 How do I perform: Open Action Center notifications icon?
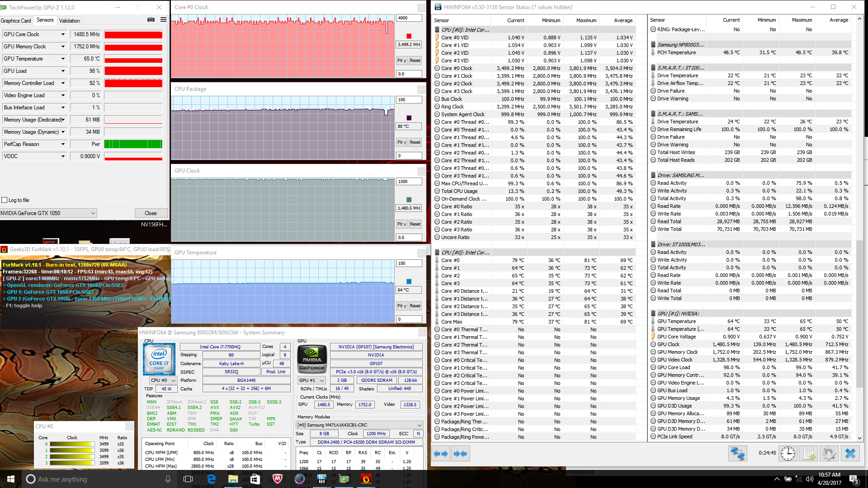click(x=854, y=479)
